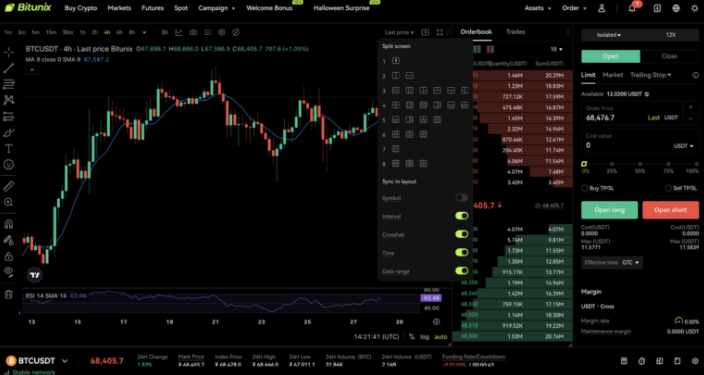The height and width of the screenshot is (375, 704).
Task: Choose two horizontal panes layout in row 2
Action: (409, 75)
